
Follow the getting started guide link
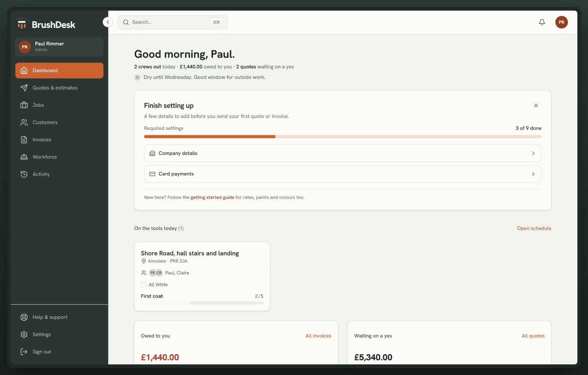point(212,197)
